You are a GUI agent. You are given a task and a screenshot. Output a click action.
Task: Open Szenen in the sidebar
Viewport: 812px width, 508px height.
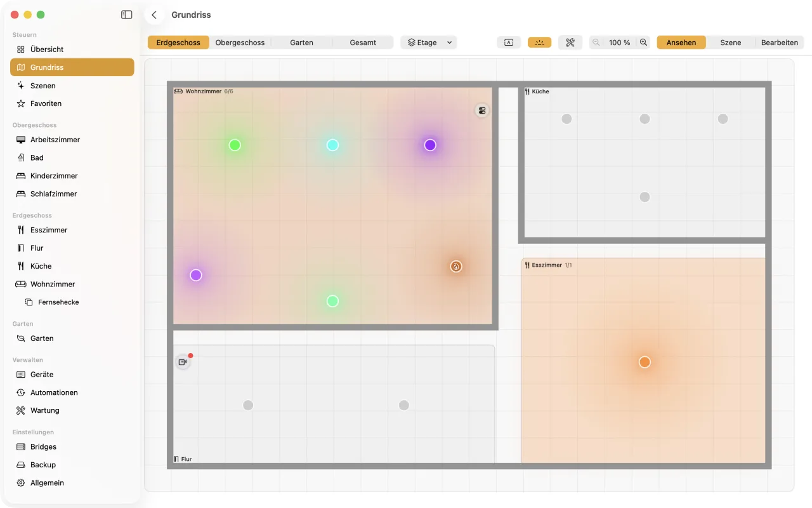click(x=72, y=85)
